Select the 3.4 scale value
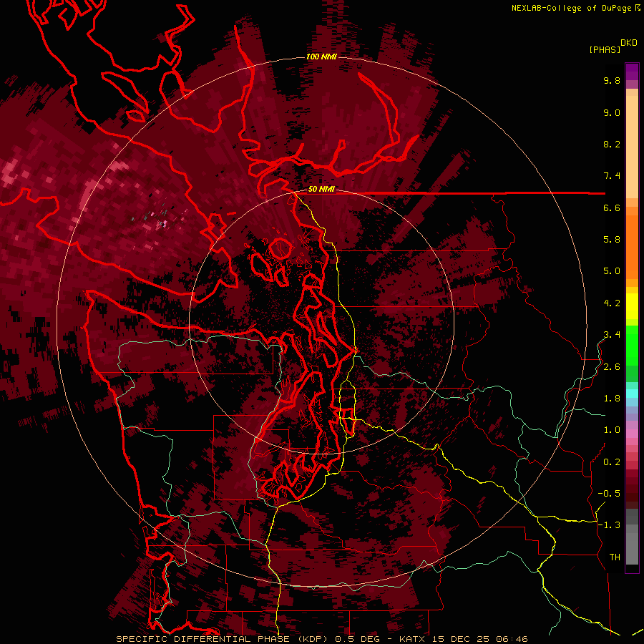Screen dimensions: 644x644 [612, 335]
